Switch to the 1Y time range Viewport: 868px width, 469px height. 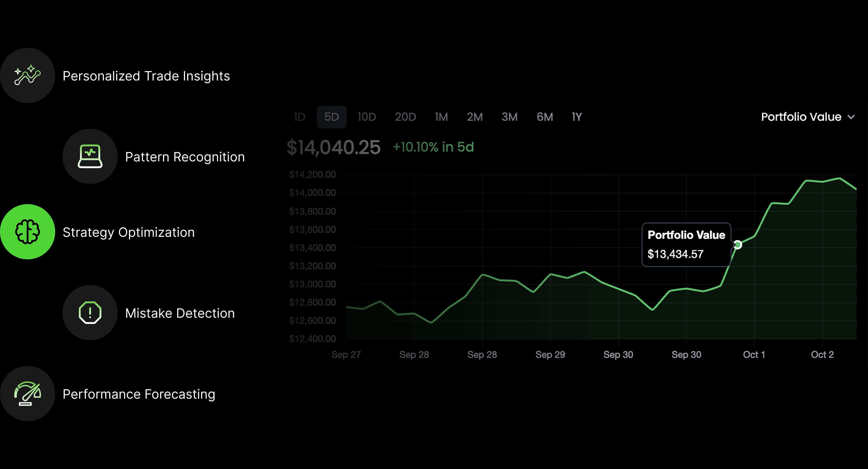577,117
